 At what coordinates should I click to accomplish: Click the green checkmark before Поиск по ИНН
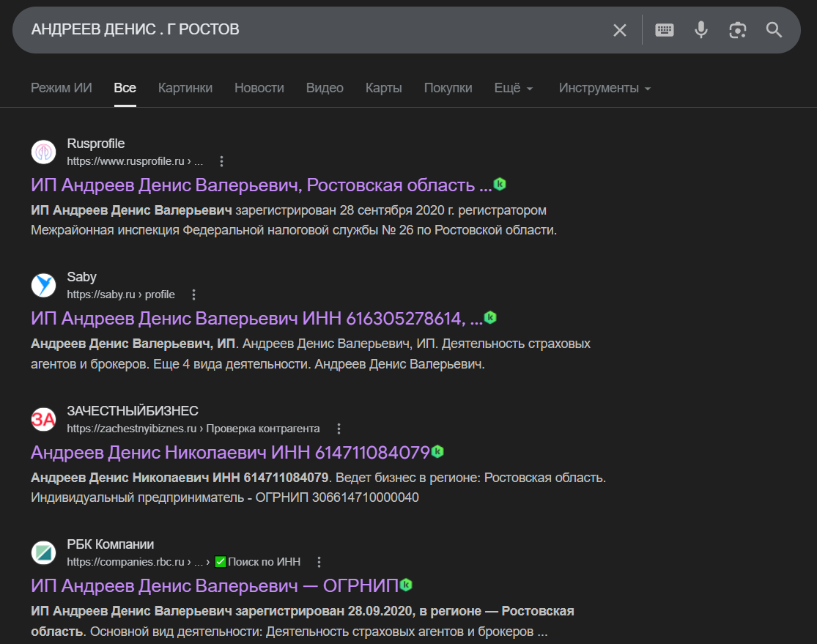pos(221,562)
